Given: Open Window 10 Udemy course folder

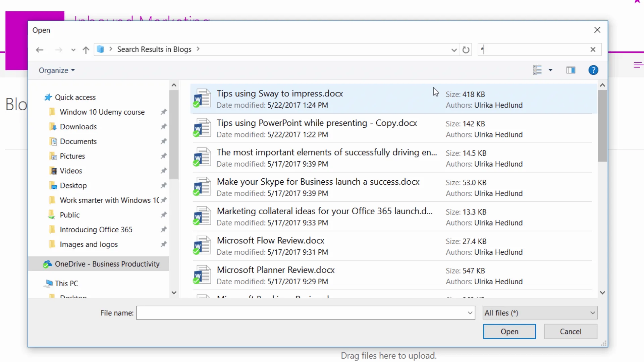Looking at the screenshot, I should 102,112.
